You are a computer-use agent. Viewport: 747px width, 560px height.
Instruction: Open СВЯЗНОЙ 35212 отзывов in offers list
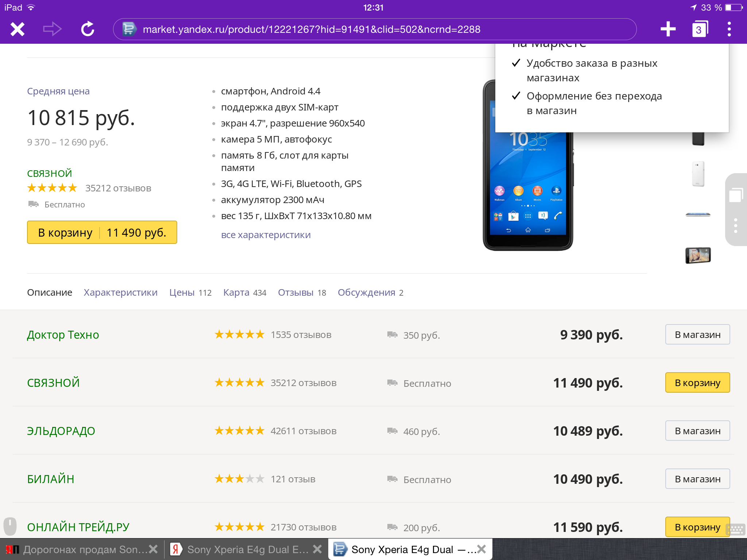coord(303,383)
